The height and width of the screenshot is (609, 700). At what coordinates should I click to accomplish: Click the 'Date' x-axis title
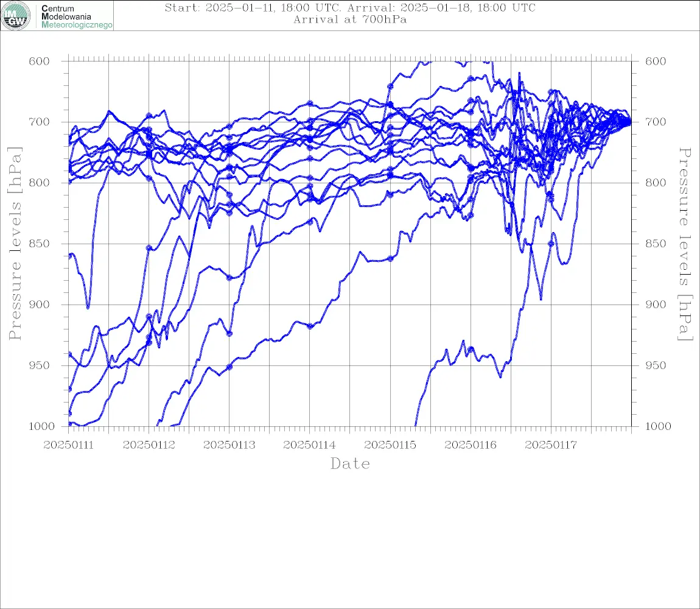[x=351, y=464]
